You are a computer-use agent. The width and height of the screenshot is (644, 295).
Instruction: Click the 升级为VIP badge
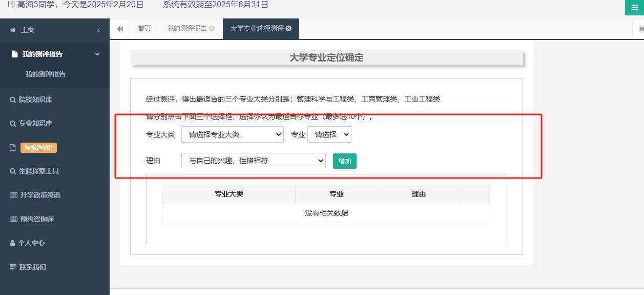coord(38,148)
